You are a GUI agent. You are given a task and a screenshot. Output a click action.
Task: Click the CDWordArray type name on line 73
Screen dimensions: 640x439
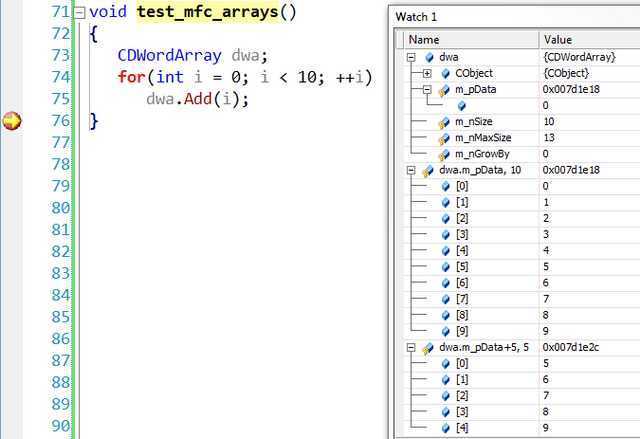(169, 55)
